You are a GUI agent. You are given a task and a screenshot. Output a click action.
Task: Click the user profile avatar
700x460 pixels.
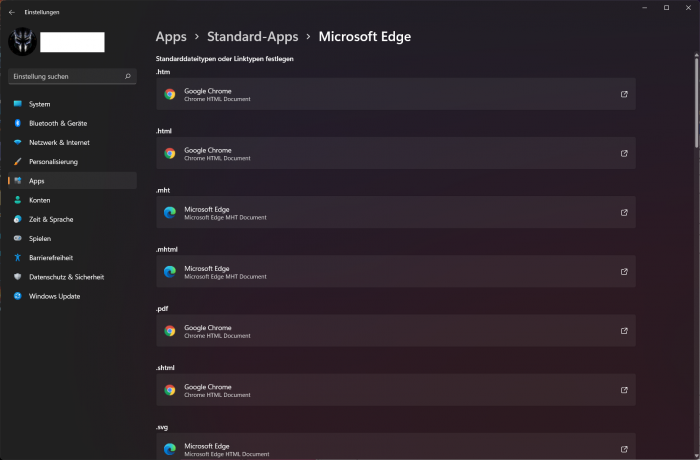22,42
